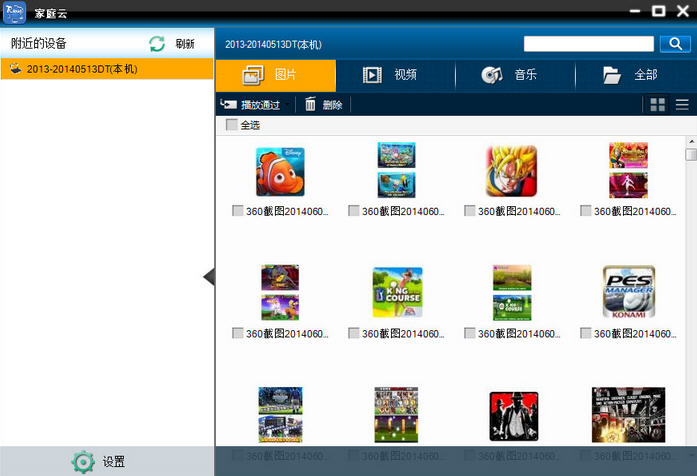Click the 360截图 file name under Nemo
This screenshot has width=697, height=476.
coord(287,211)
